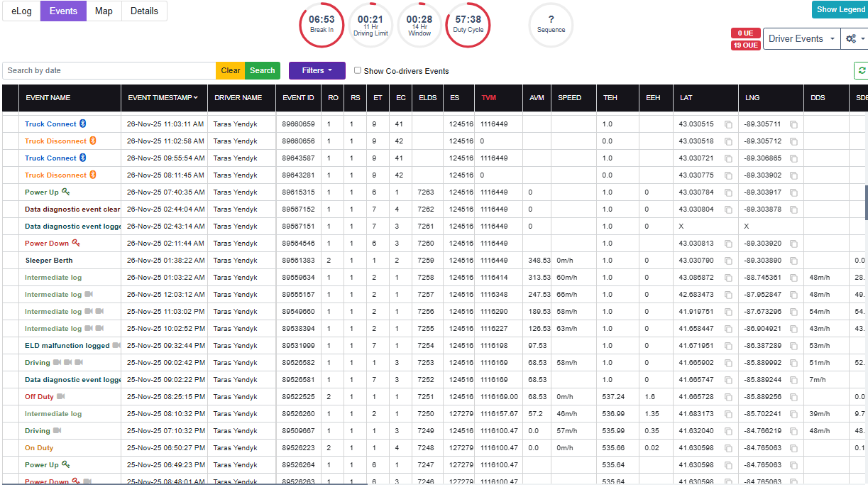Copy longitude -87.952847 with its copy icon
Image resolution: width=868 pixels, height=485 pixels.
(x=793, y=295)
